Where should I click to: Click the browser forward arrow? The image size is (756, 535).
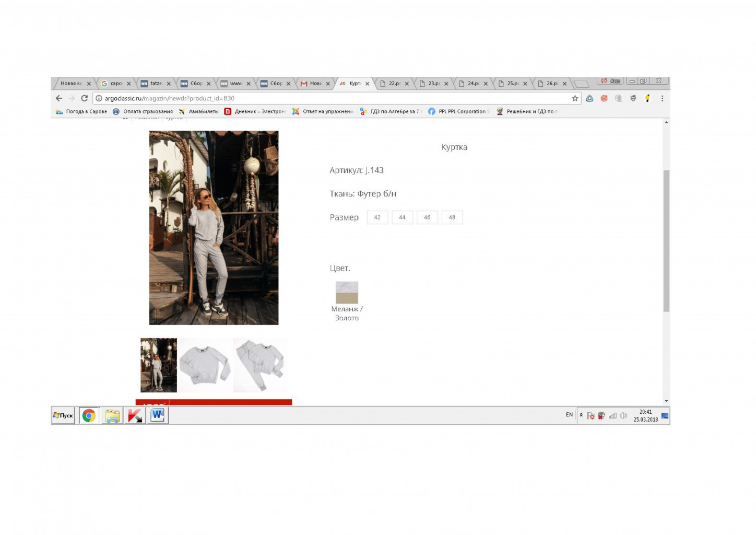click(72, 98)
